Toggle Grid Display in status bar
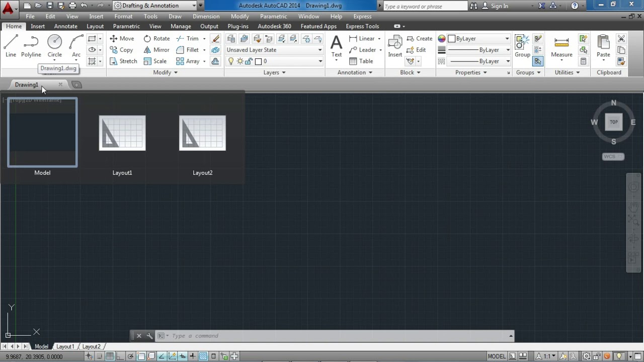 [x=109, y=356]
